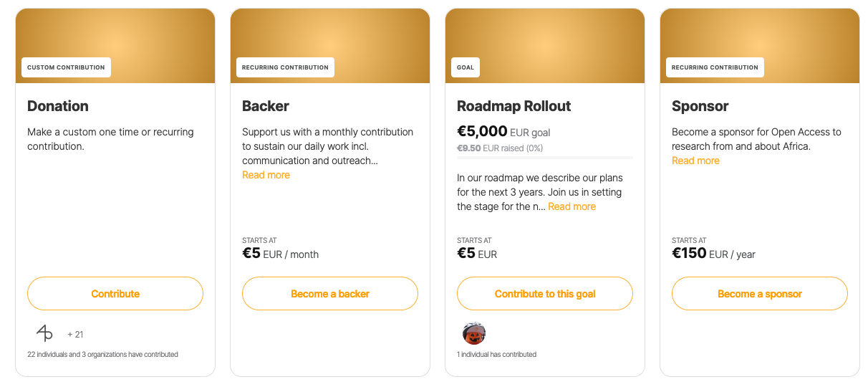The image size is (868, 387).
Task: Click the Custom Contribution tag on Donation
Action: (66, 67)
